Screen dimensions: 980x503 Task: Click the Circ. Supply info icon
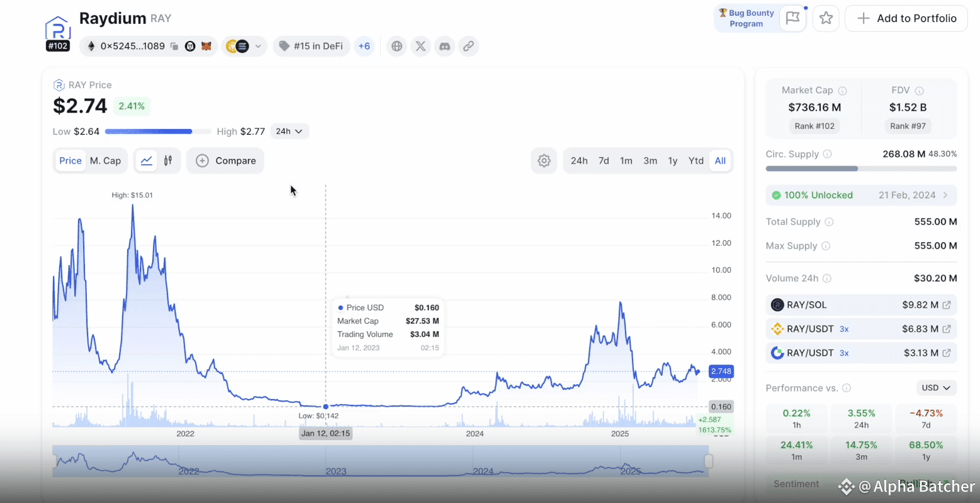coord(828,154)
